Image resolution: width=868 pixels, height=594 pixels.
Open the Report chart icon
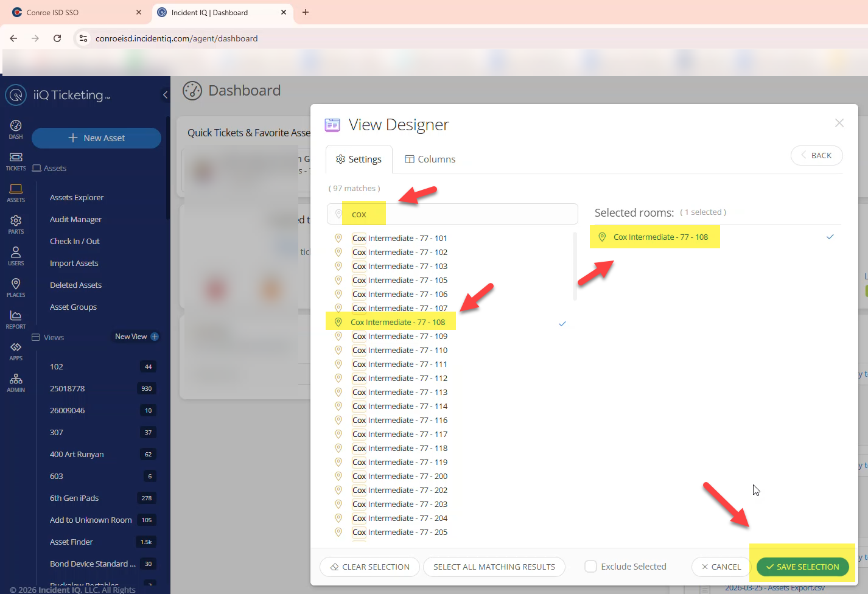(x=16, y=315)
